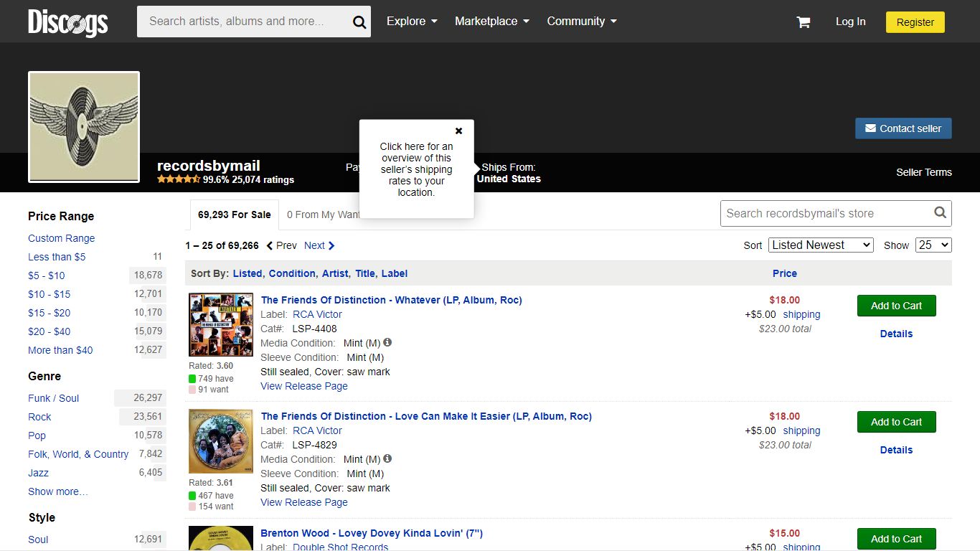Sort by Artist

click(x=335, y=273)
